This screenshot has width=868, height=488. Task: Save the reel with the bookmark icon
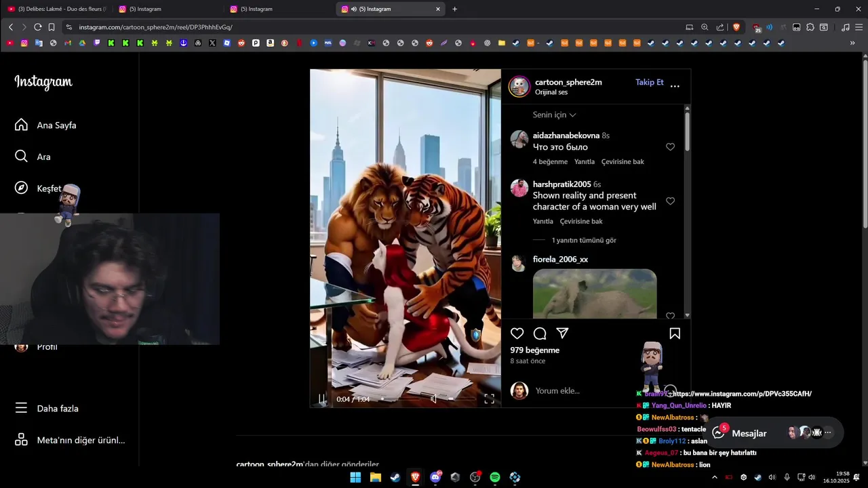(675, 333)
